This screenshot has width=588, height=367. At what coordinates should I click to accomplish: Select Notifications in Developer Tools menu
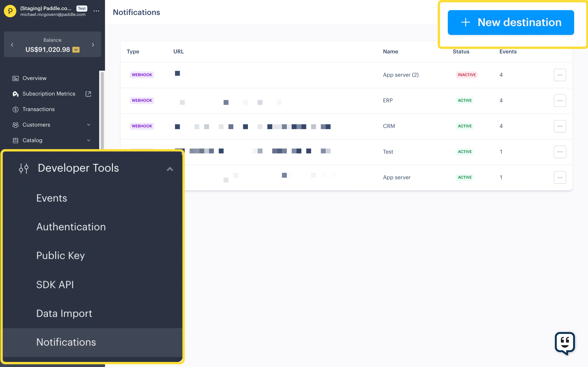click(66, 342)
